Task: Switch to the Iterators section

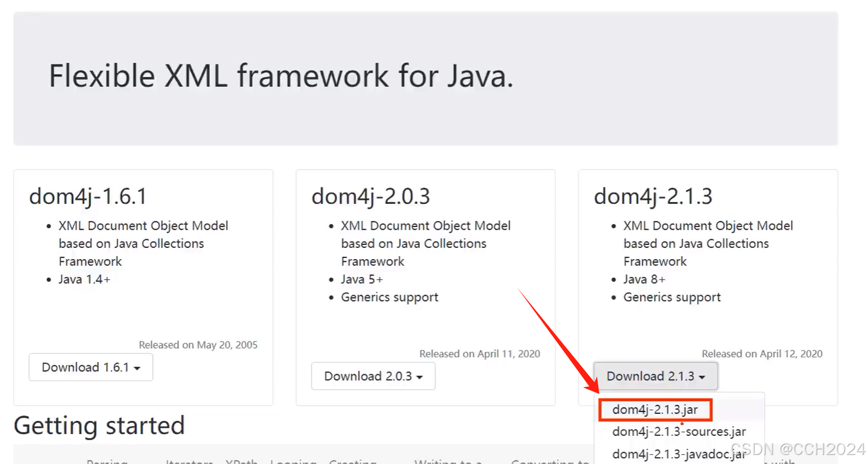Action: click(x=189, y=461)
